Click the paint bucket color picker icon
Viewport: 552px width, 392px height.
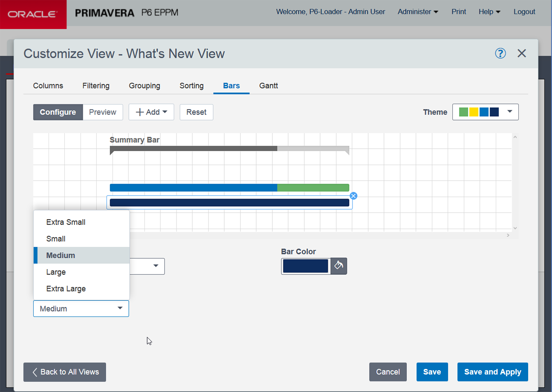[339, 266]
